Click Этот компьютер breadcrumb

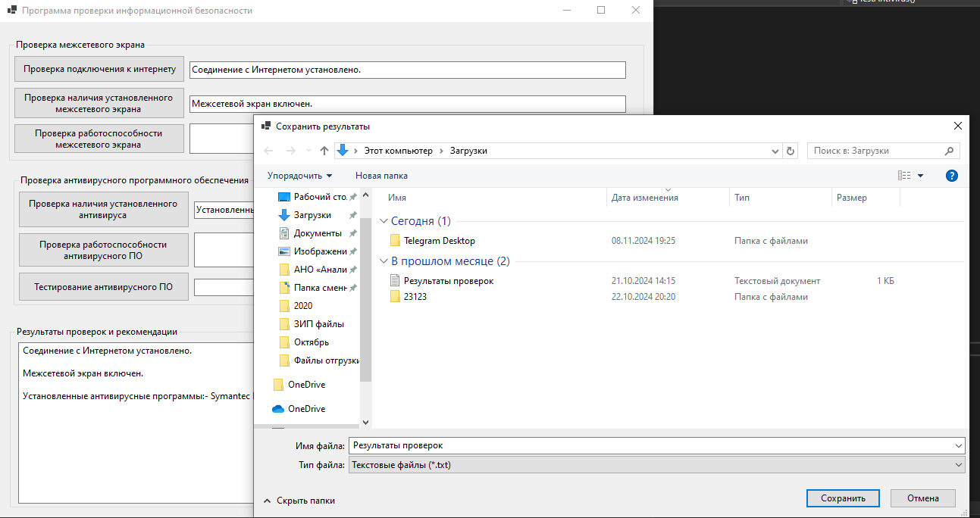pyautogui.click(x=398, y=151)
